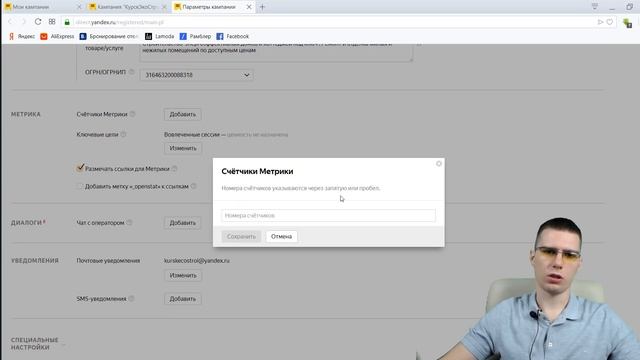640x360 pixels.
Task: Open the speed dial grid icon
Action: tap(52, 22)
